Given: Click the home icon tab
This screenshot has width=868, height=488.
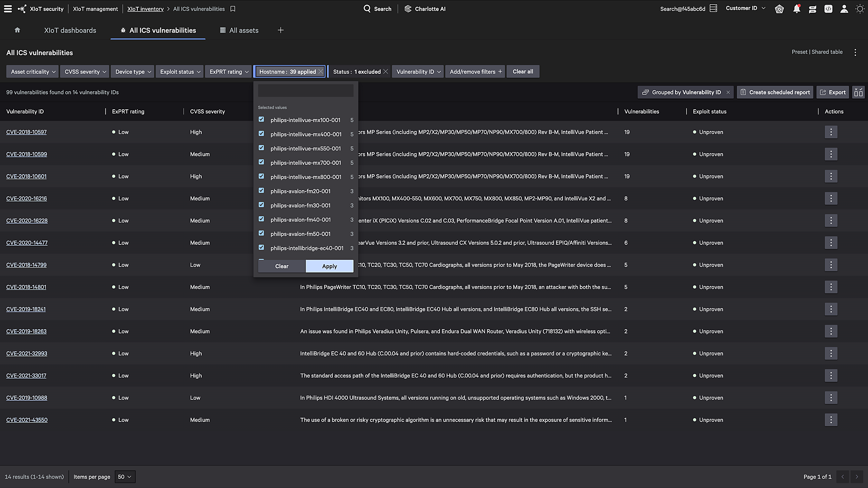Looking at the screenshot, I should pos(17,30).
